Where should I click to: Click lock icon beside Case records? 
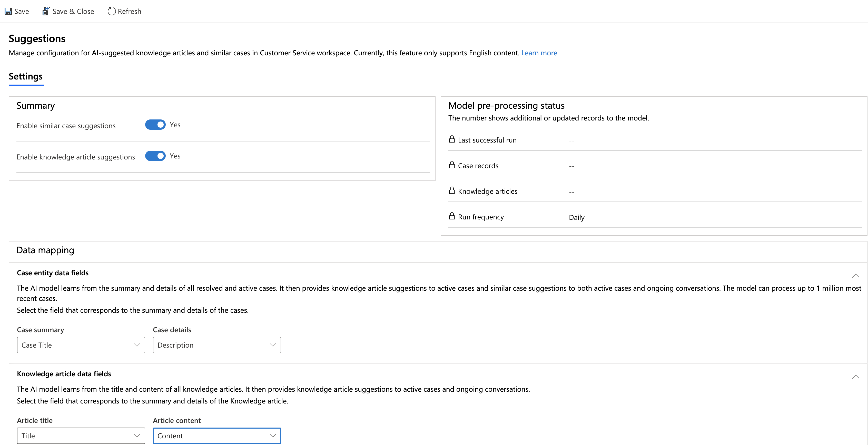tap(452, 165)
